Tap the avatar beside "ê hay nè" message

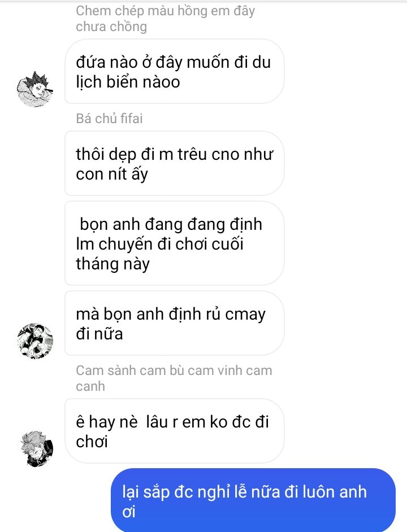click(x=36, y=449)
